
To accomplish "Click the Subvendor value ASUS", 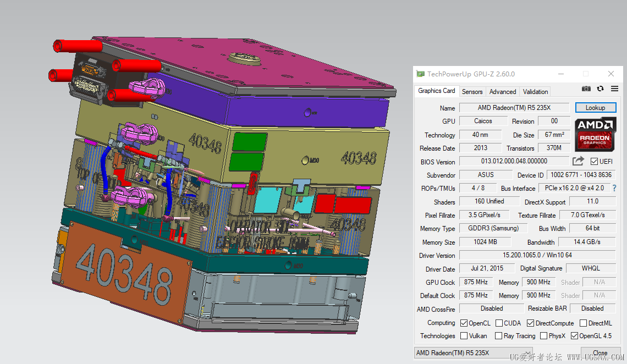I will (x=486, y=175).
